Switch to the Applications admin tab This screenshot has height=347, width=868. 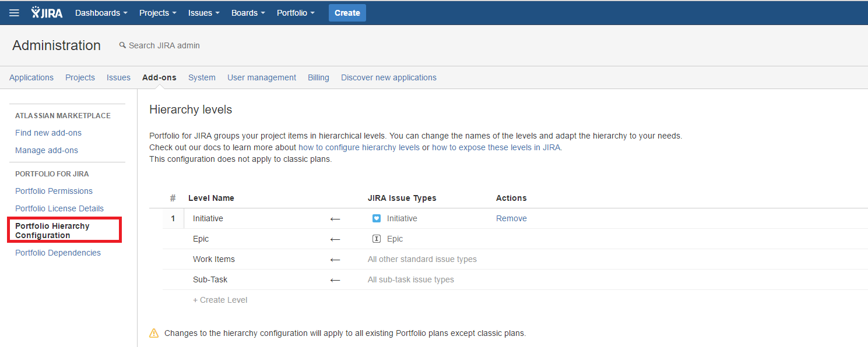[31, 77]
